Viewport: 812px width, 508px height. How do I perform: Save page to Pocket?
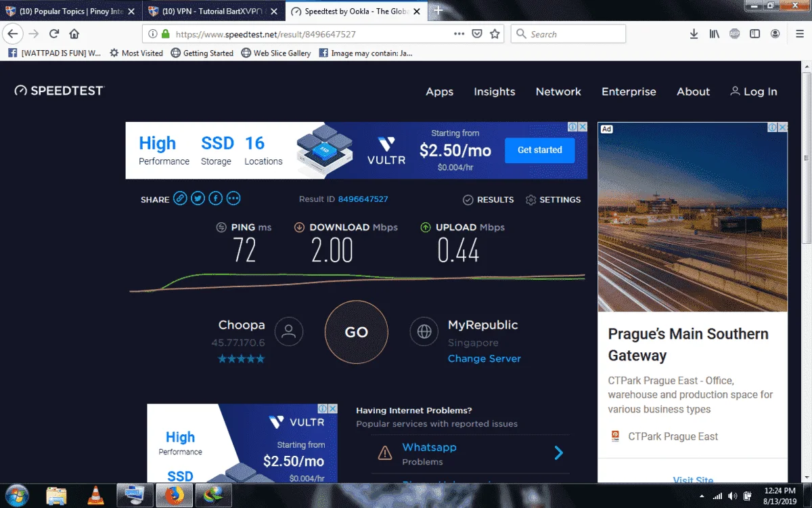[x=477, y=34]
